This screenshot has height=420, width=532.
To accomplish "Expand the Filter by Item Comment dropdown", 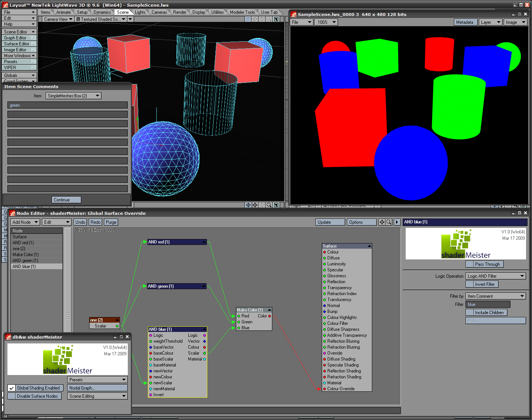I will click(x=496, y=296).
